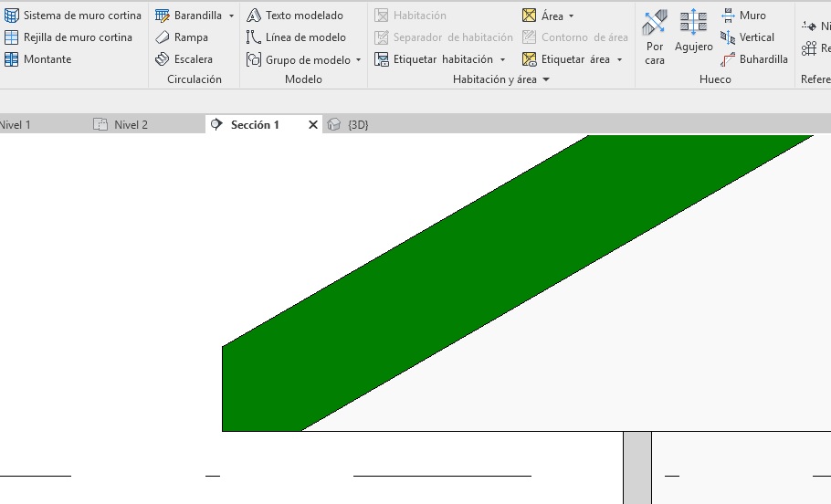The height and width of the screenshot is (504, 831).
Task: Click the Rejilla de muro cortina tool
Action: coord(68,37)
